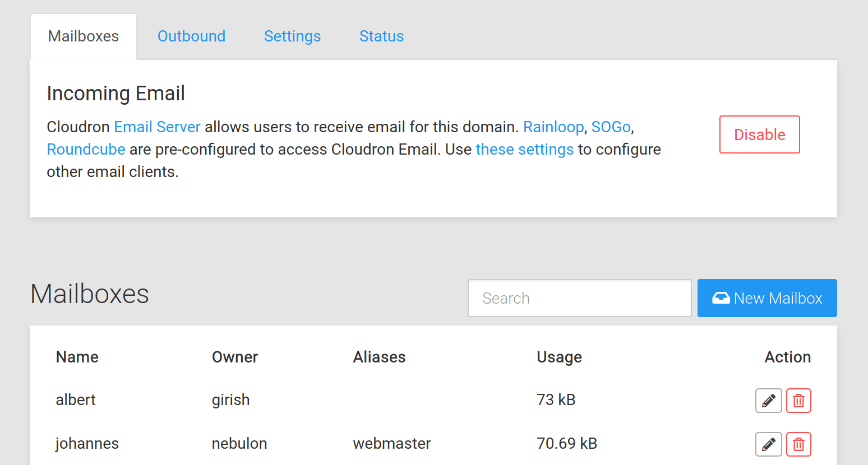Open the 'these settings' link

coord(524,150)
